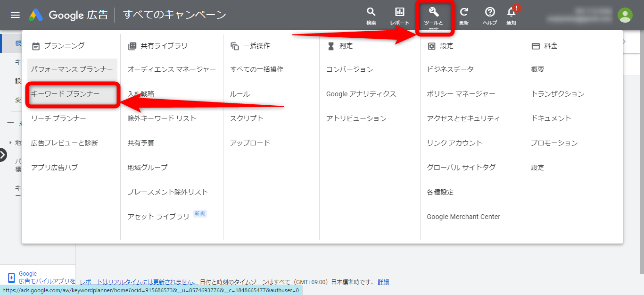Viewport: 644px width, 295px height.
Task: Open the reports icon (レポート)
Action: coord(399,16)
